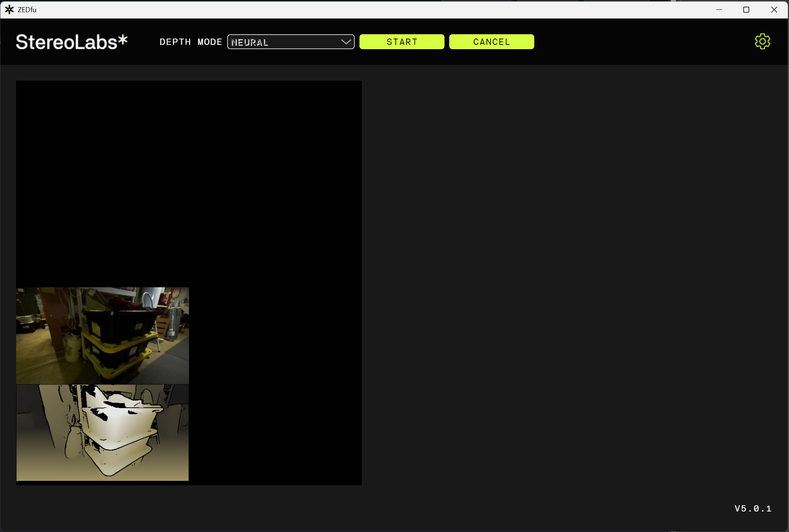Click the CANCEL button
The height and width of the screenshot is (532, 789).
point(491,42)
